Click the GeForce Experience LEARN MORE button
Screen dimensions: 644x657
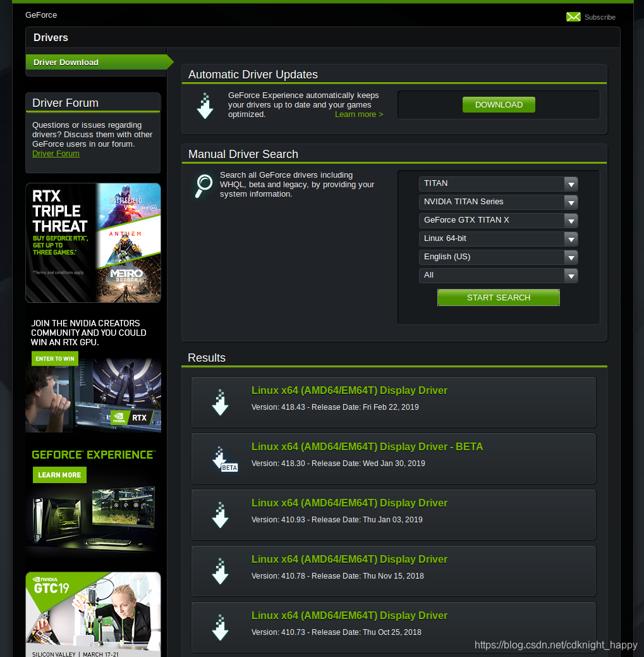pyautogui.click(x=59, y=475)
